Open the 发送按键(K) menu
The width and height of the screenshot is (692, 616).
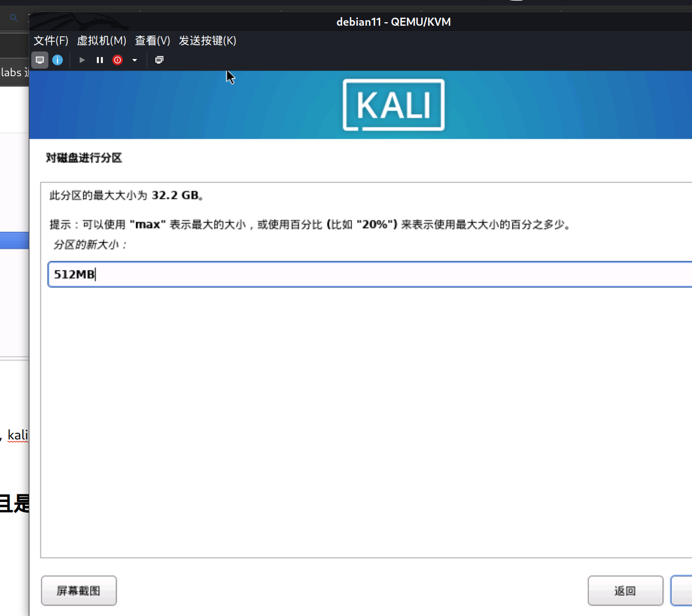point(207,40)
